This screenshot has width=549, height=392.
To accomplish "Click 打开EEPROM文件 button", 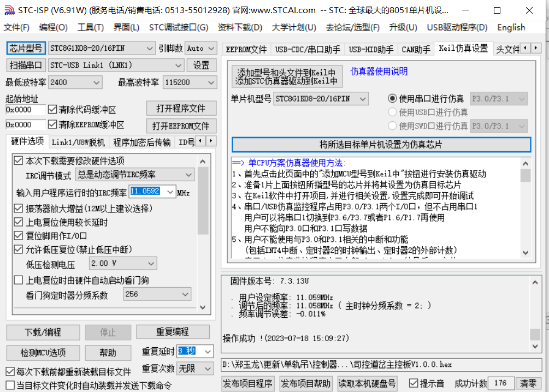I will 181,126.
